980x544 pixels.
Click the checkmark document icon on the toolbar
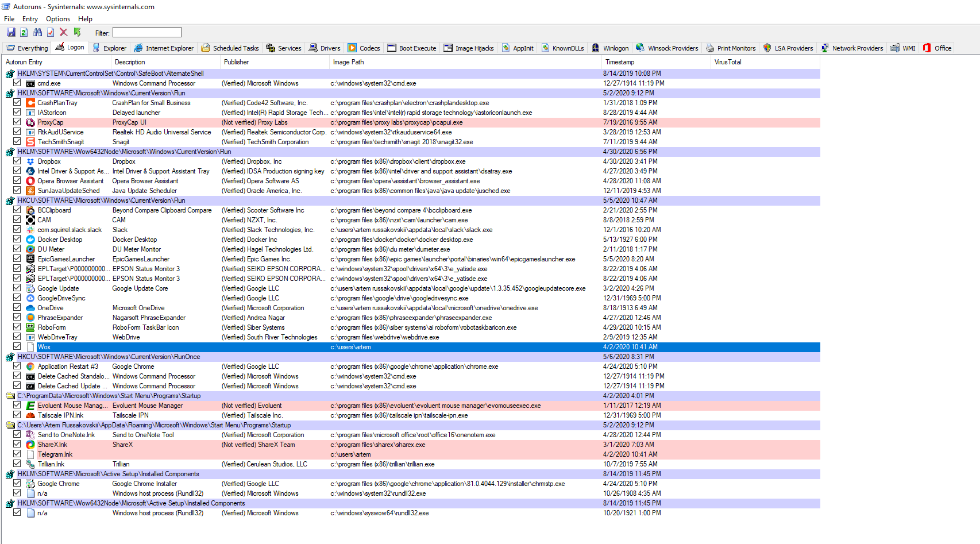pyautogui.click(x=50, y=32)
